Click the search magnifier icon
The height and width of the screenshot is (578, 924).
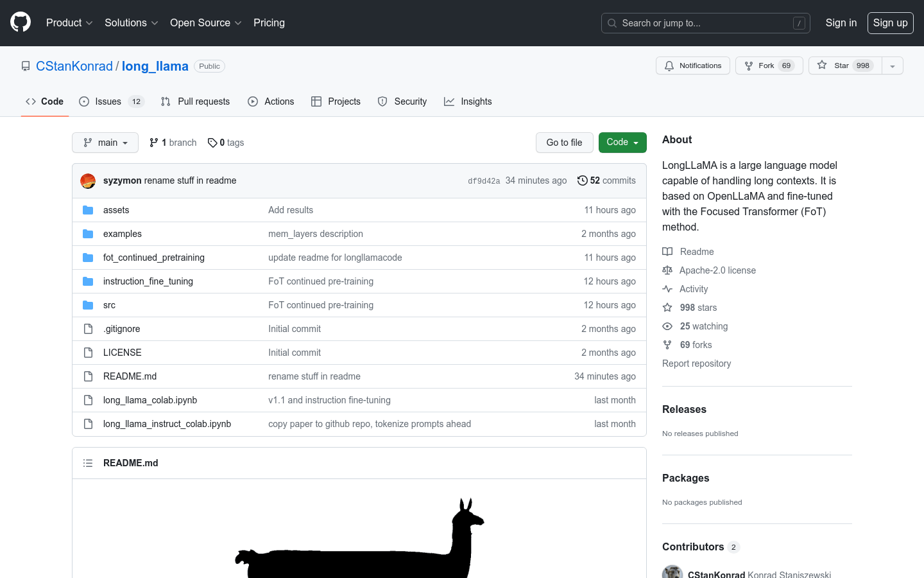(612, 23)
